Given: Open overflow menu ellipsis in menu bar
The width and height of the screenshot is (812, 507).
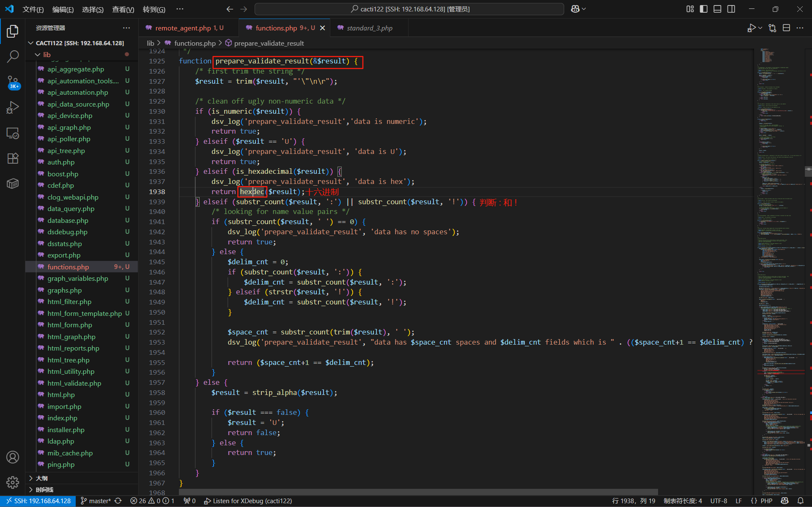Looking at the screenshot, I should (x=180, y=9).
